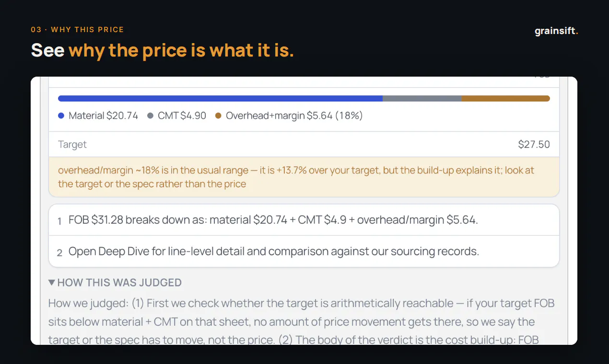Click the blue Material legend dot

coord(61,116)
